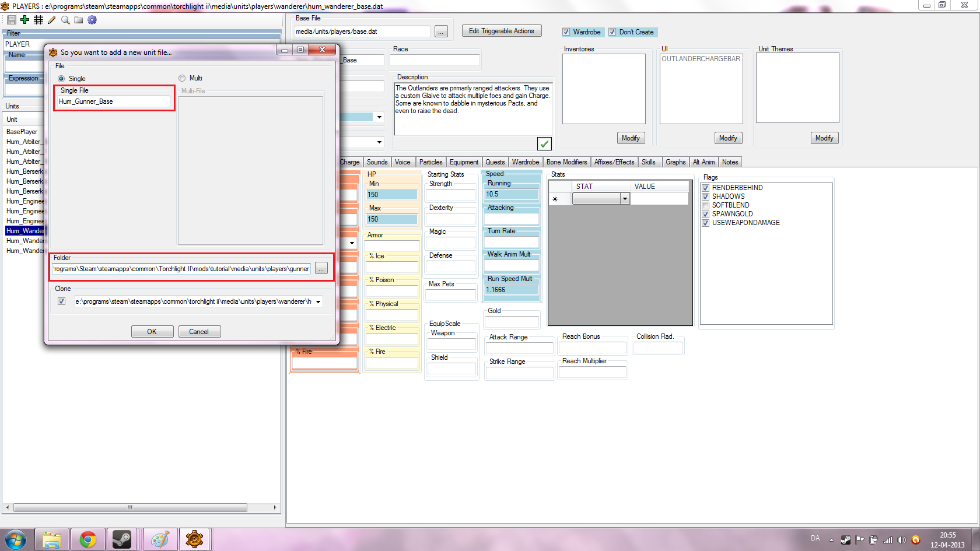This screenshot has width=980, height=551.
Task: Click the Running speed field
Action: point(512,194)
